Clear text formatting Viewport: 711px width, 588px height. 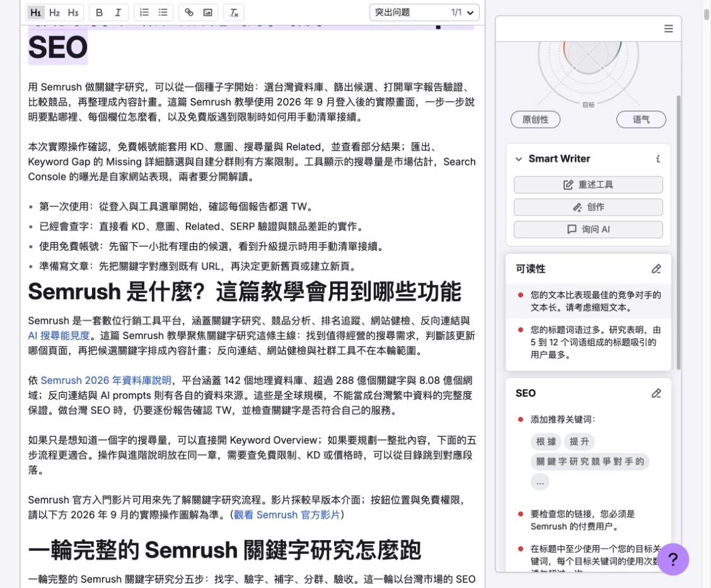click(x=234, y=13)
